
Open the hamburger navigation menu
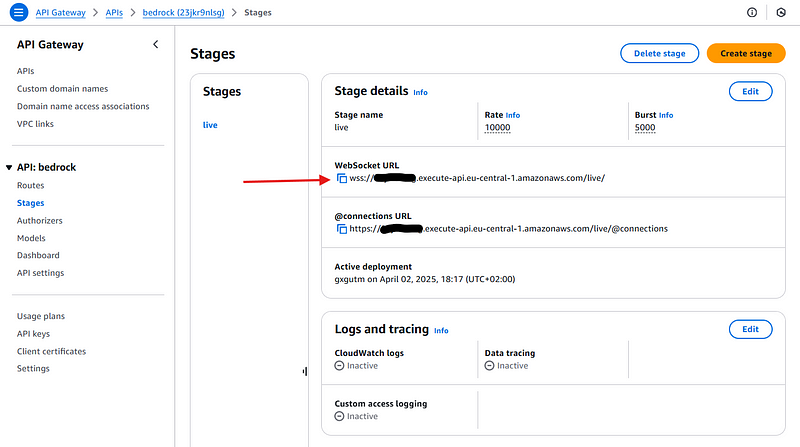(x=18, y=12)
